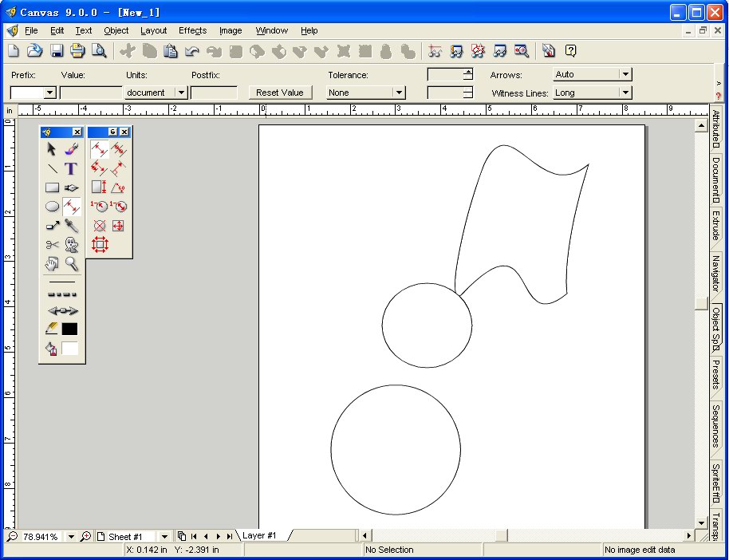The width and height of the screenshot is (729, 560).
Task: Click the Value input field
Action: pos(91,93)
